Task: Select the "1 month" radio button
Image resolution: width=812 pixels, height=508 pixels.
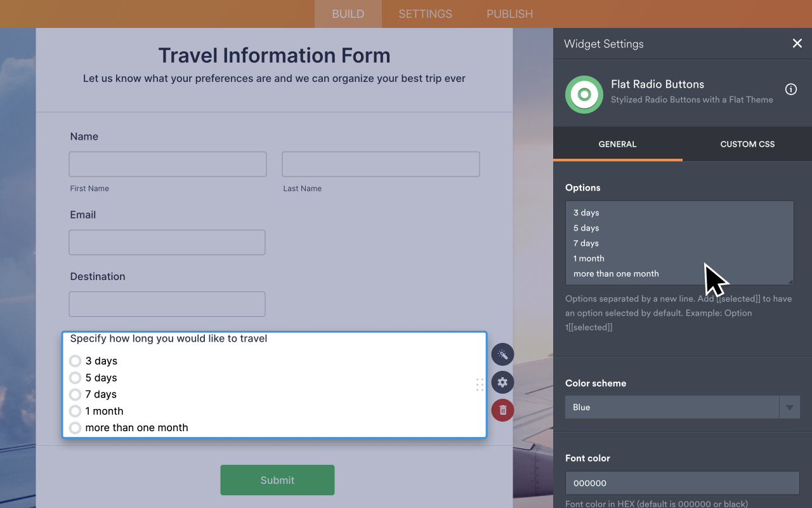Action: pos(75,411)
